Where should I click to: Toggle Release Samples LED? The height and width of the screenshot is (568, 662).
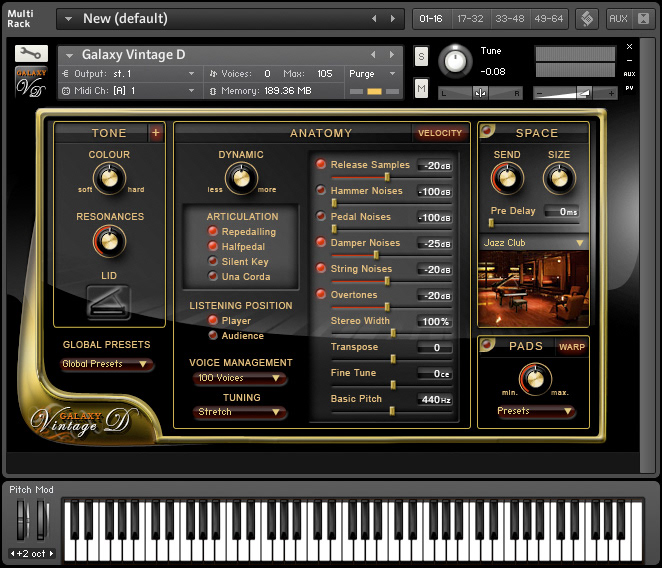pyautogui.click(x=321, y=164)
